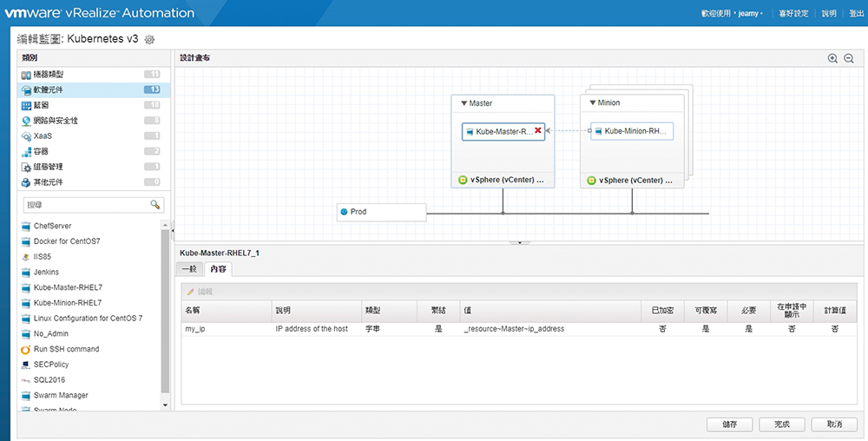This screenshot has height=441, width=868.
Task: Click the 計算值 column header
Action: (x=835, y=311)
